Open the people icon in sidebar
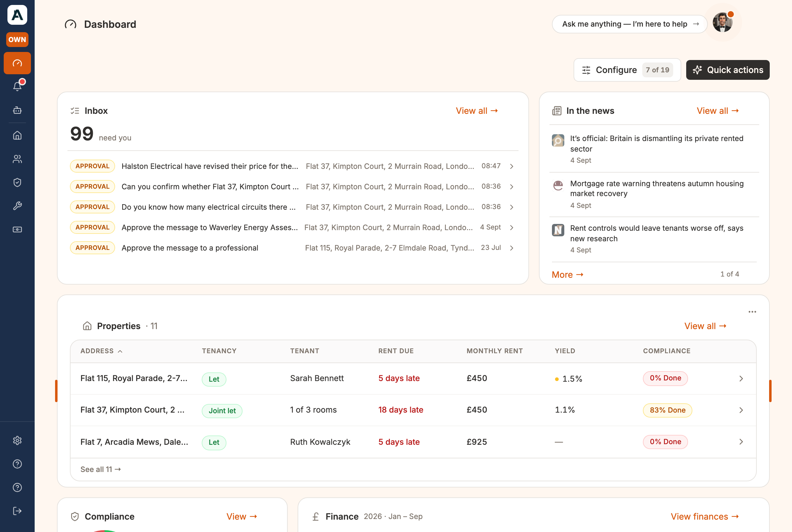 click(x=17, y=159)
